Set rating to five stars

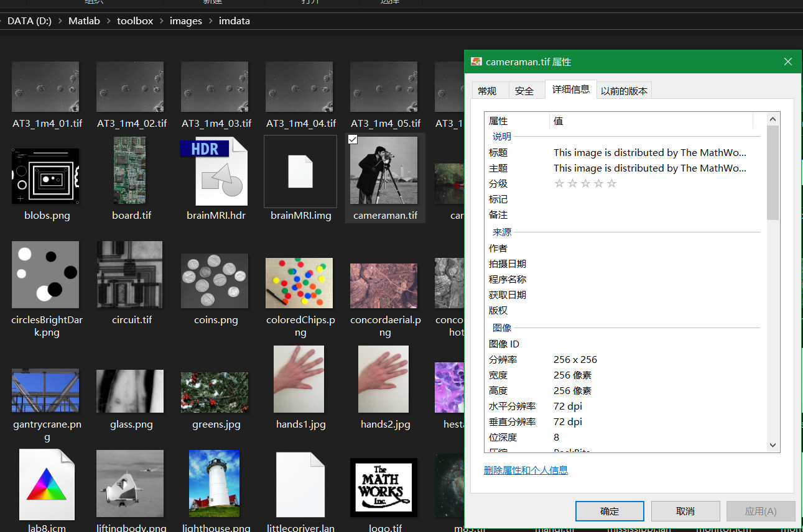click(611, 183)
